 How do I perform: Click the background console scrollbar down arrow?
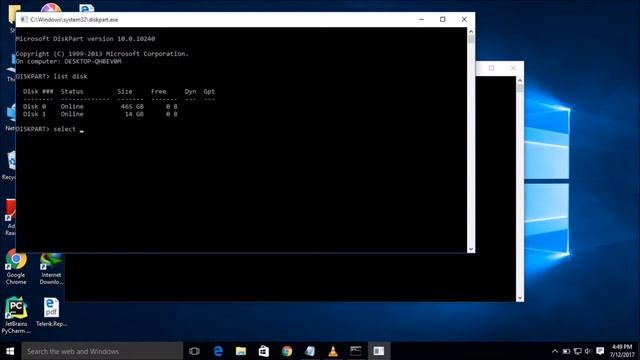point(520,298)
